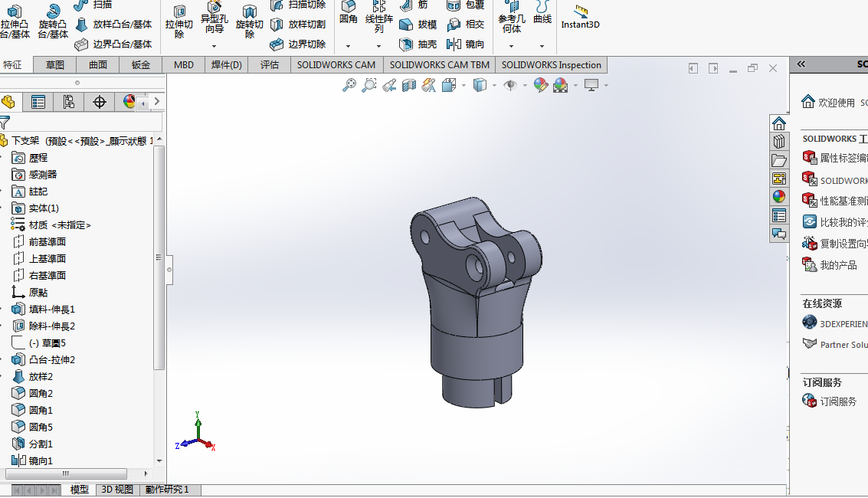The image size is (868, 498).
Task: Open dropdown under Hole Wizard
Action: (x=215, y=47)
